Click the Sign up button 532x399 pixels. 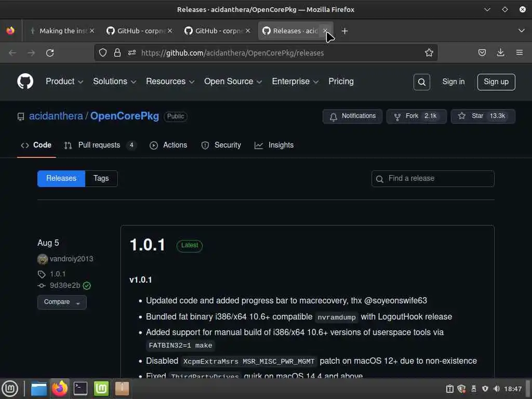496,82
